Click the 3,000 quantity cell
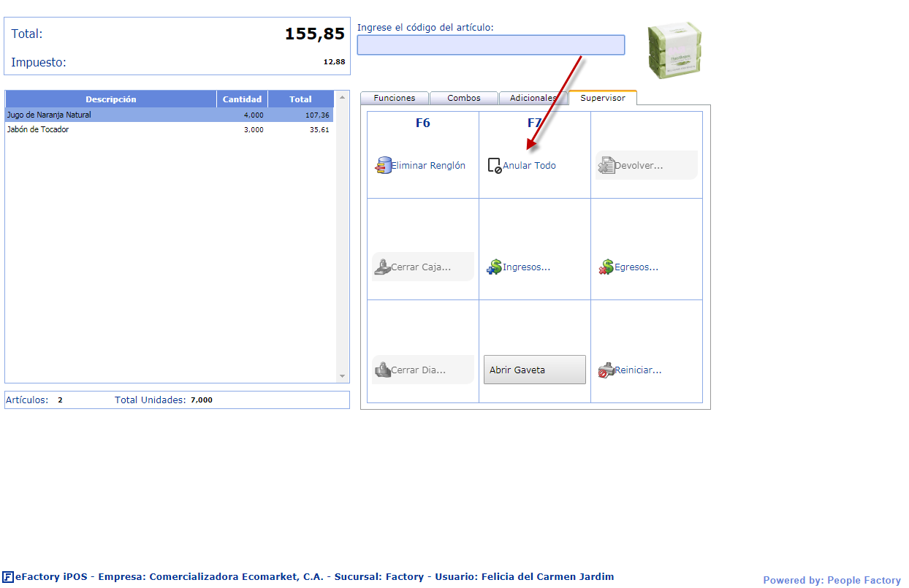This screenshot has width=909, height=588. tap(254, 130)
